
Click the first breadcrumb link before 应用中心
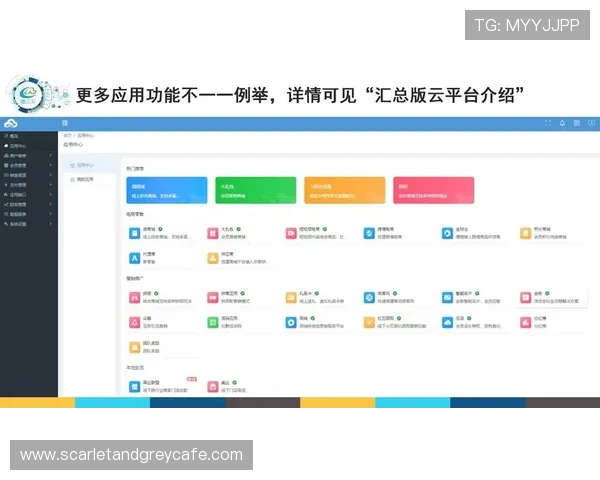[67, 136]
